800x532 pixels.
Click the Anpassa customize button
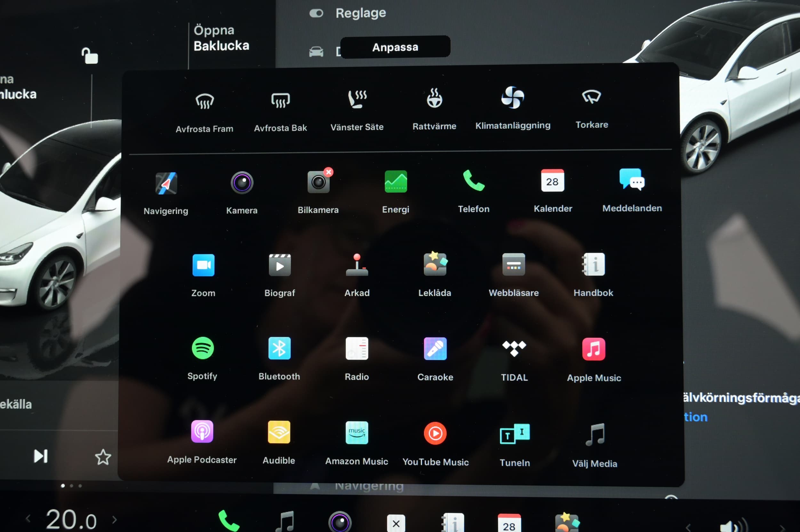click(395, 47)
